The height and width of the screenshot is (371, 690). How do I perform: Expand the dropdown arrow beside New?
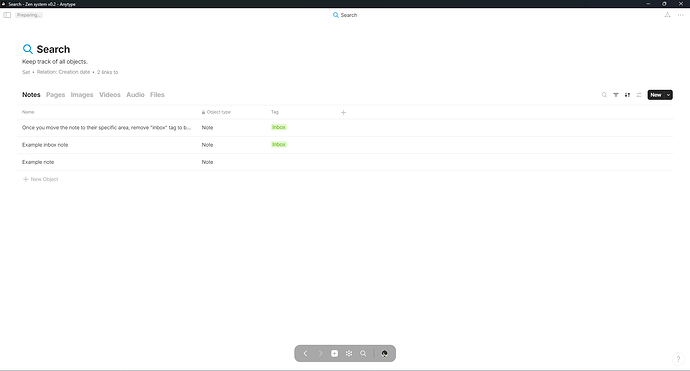668,95
